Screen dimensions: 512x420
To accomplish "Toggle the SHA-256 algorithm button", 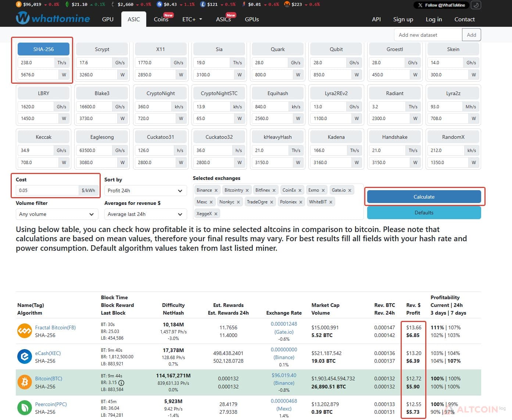I will [x=43, y=49].
